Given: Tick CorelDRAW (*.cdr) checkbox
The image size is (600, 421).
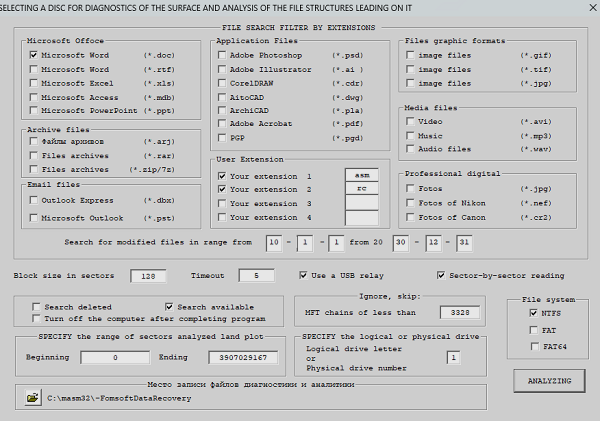Looking at the screenshot, I should [222, 83].
